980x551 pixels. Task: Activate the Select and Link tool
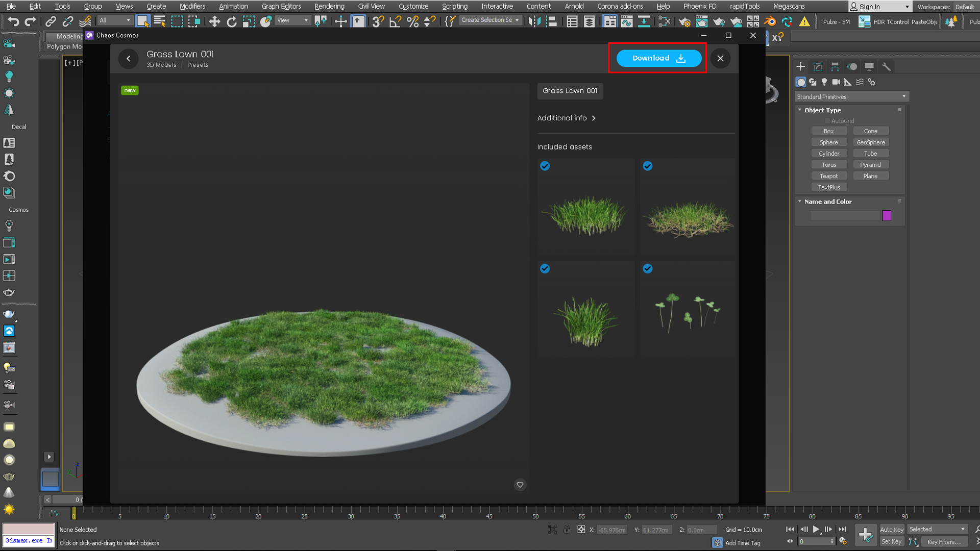[x=51, y=21]
